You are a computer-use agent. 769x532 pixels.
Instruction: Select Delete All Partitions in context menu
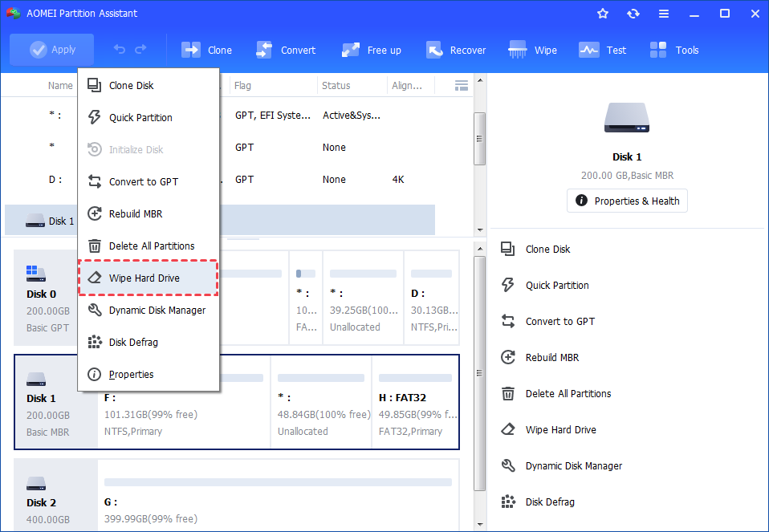[x=149, y=246]
